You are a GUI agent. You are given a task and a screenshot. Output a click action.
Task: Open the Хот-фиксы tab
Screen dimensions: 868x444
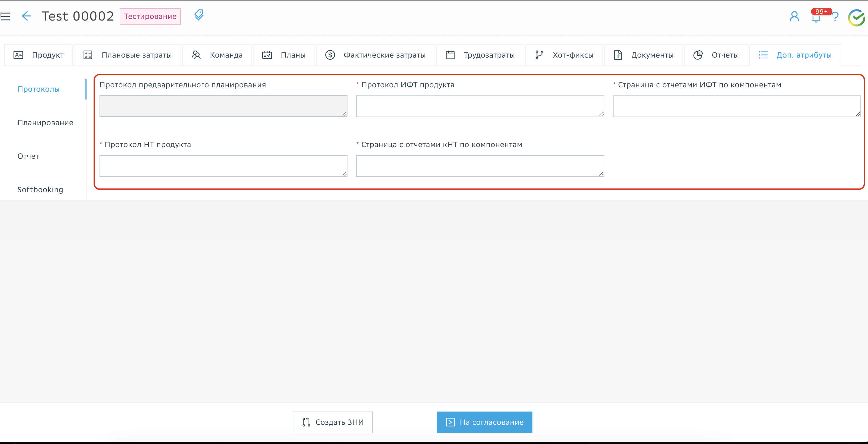[x=564, y=55]
